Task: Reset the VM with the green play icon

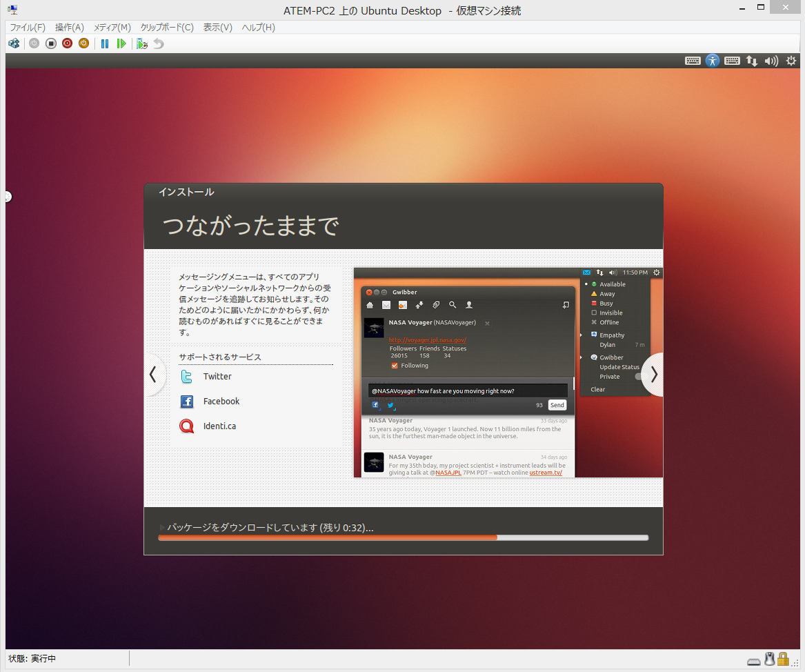Action: pyautogui.click(x=121, y=43)
